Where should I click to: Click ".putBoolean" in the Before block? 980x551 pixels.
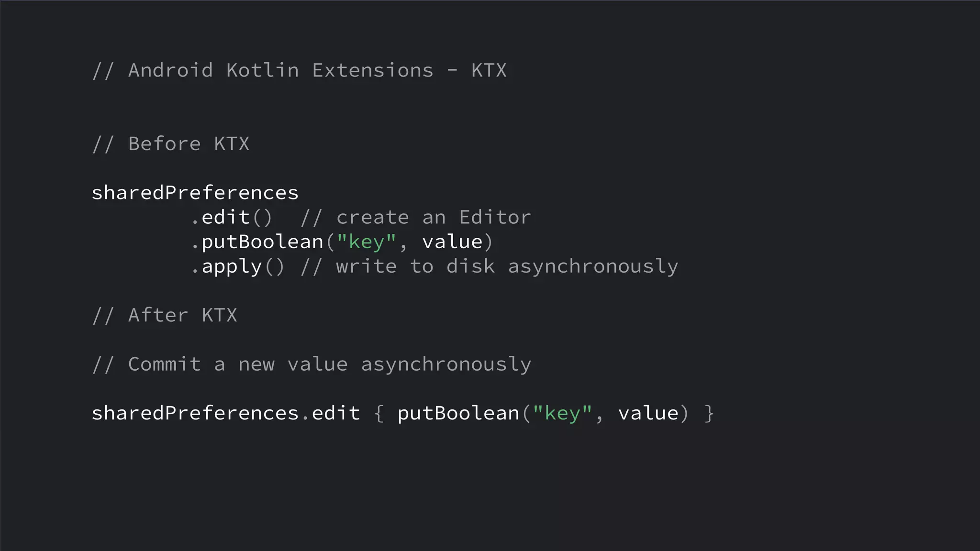coord(258,242)
